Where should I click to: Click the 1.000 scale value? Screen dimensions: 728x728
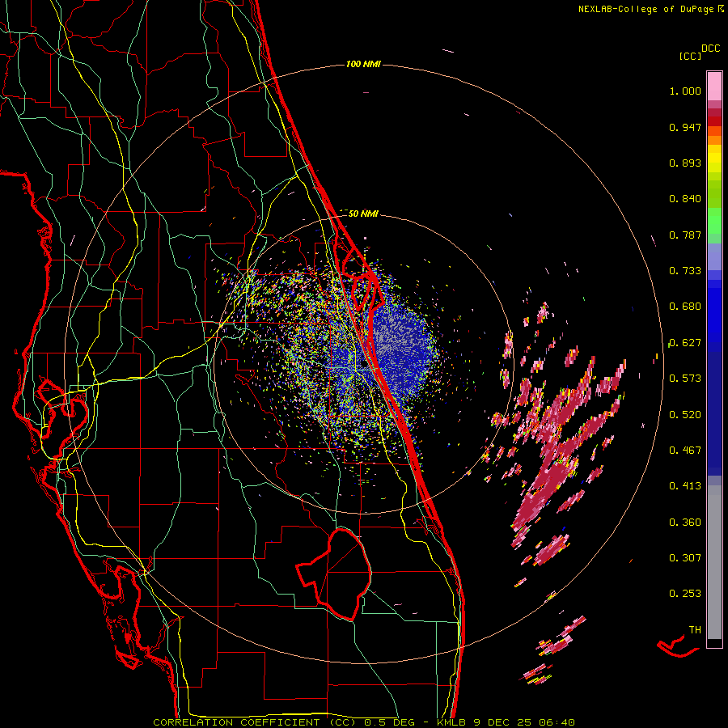point(685,91)
